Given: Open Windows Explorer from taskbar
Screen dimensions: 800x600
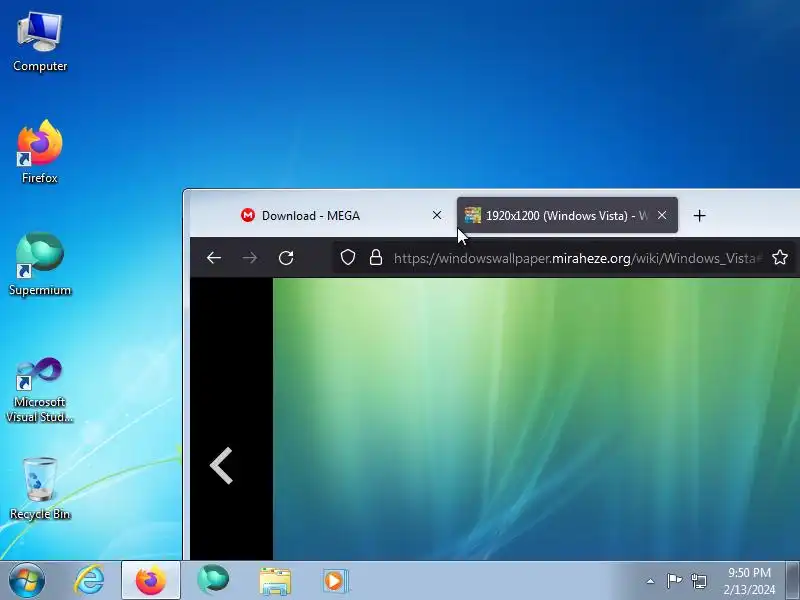Looking at the screenshot, I should pyautogui.click(x=275, y=581).
